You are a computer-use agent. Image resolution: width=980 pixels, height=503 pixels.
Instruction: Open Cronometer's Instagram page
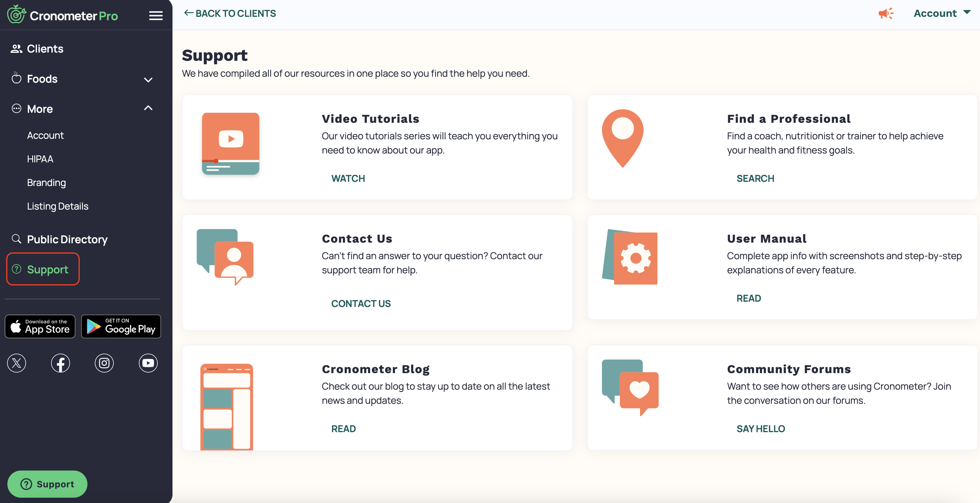pyautogui.click(x=104, y=363)
